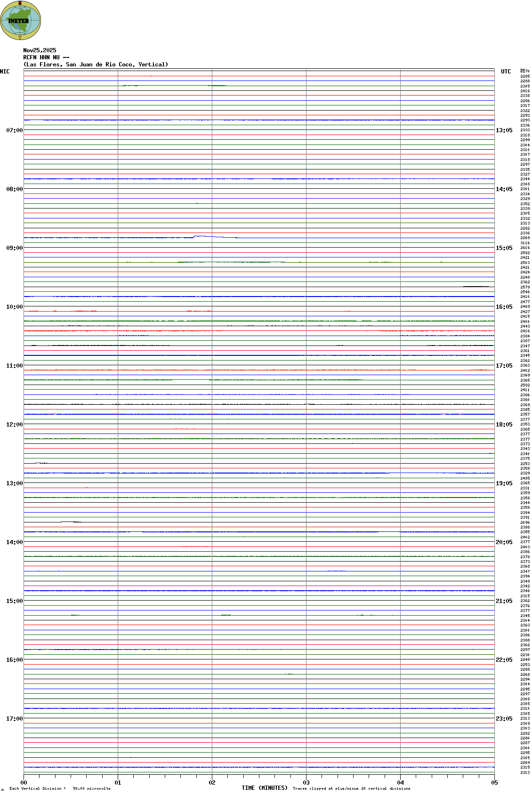The width and height of the screenshot is (532, 795).
Task: Click the TIME (MINUTES) axis title
Action: (x=264, y=788)
